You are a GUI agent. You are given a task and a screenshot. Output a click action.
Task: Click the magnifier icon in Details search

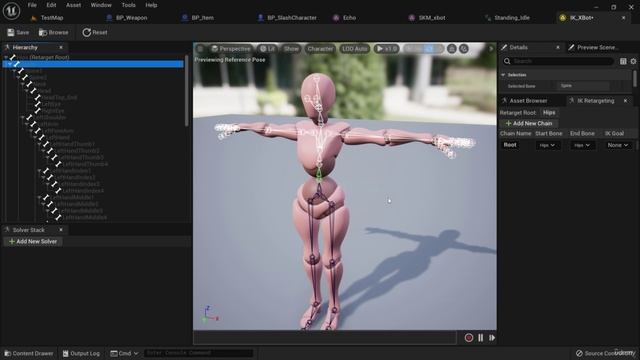coord(507,61)
